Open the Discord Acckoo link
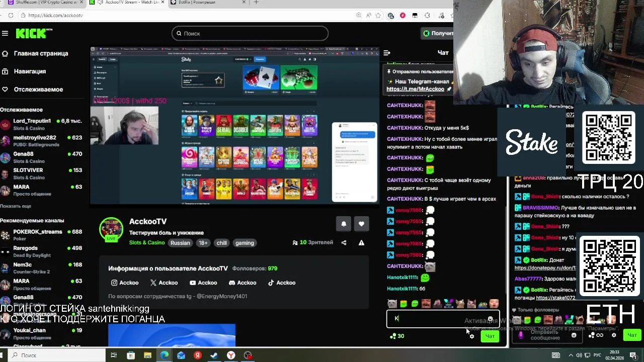This screenshot has width=644, height=362. coord(243,283)
